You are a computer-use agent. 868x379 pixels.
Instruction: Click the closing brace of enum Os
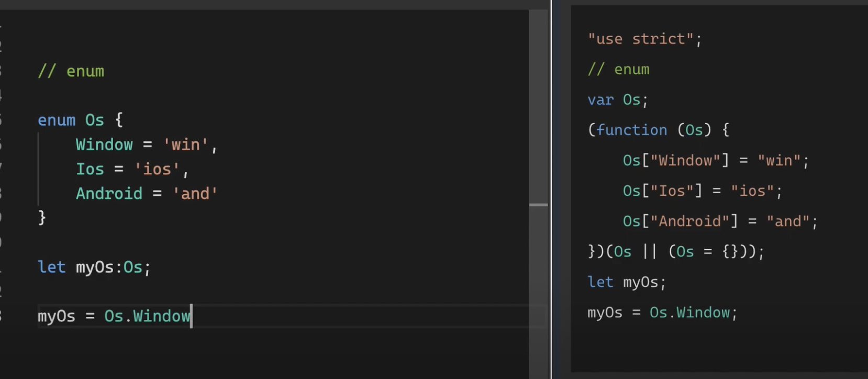42,217
